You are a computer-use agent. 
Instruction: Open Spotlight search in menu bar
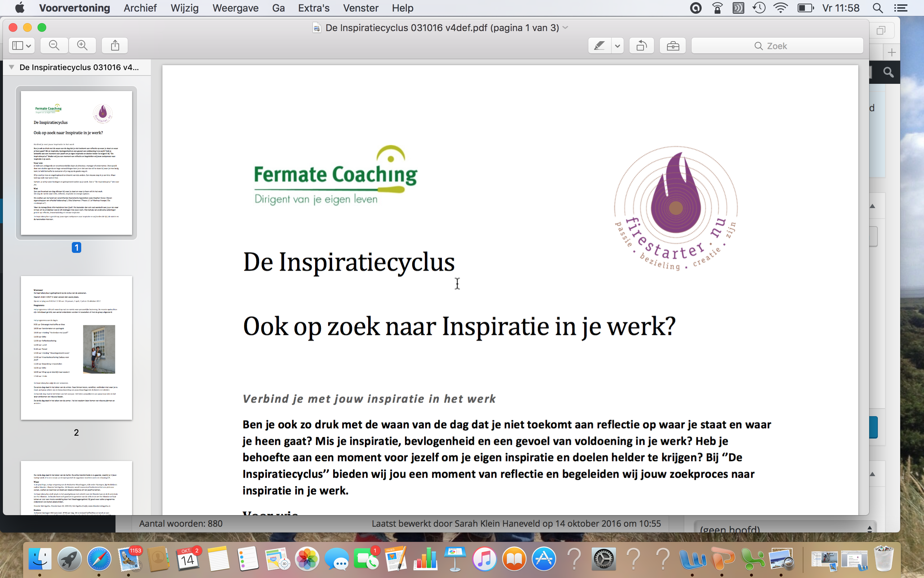pos(878,8)
